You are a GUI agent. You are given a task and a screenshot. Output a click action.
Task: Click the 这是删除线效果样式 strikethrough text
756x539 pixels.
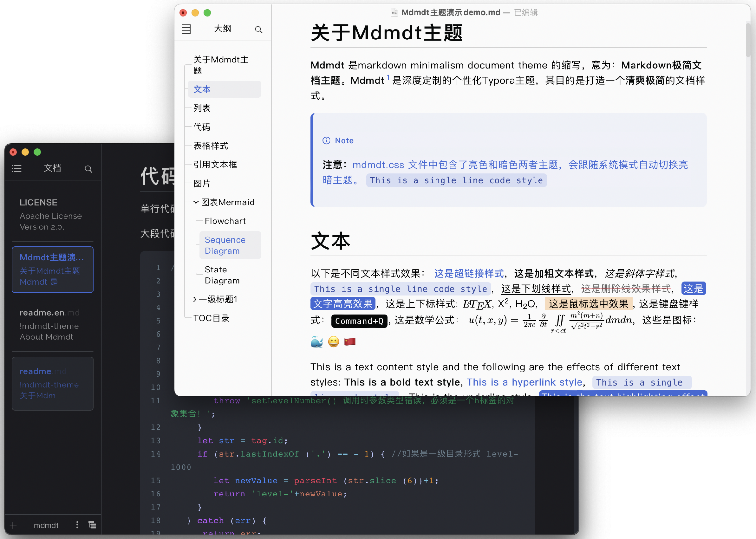(x=626, y=289)
